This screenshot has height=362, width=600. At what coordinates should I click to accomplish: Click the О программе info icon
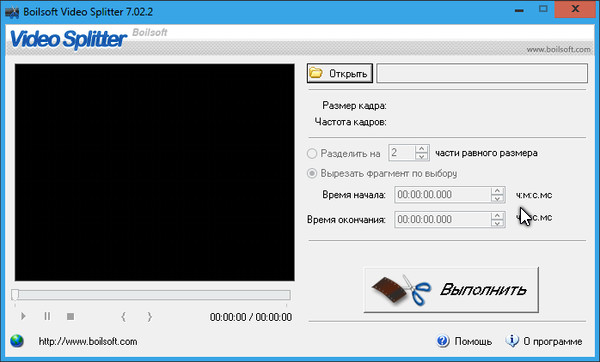[x=512, y=340]
